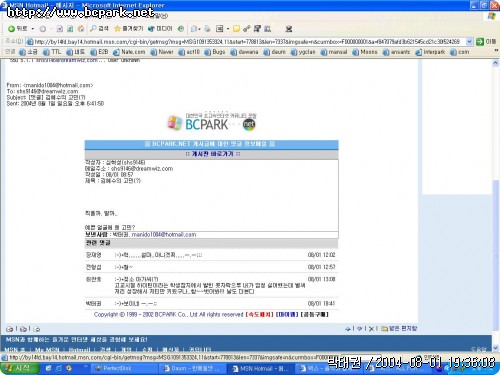Open the E2B links bar shortcut
The width and height of the screenshot is (500, 375).
click(x=99, y=52)
